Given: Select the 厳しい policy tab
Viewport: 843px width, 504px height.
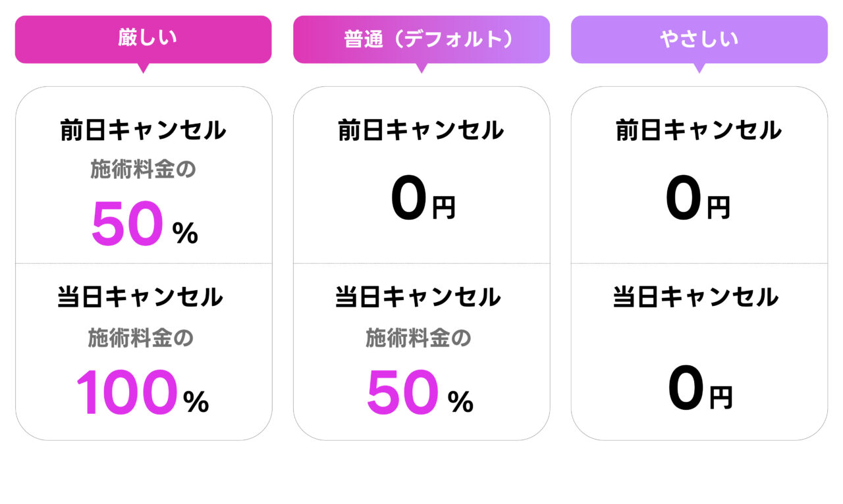Looking at the screenshot, I should pos(143,39).
